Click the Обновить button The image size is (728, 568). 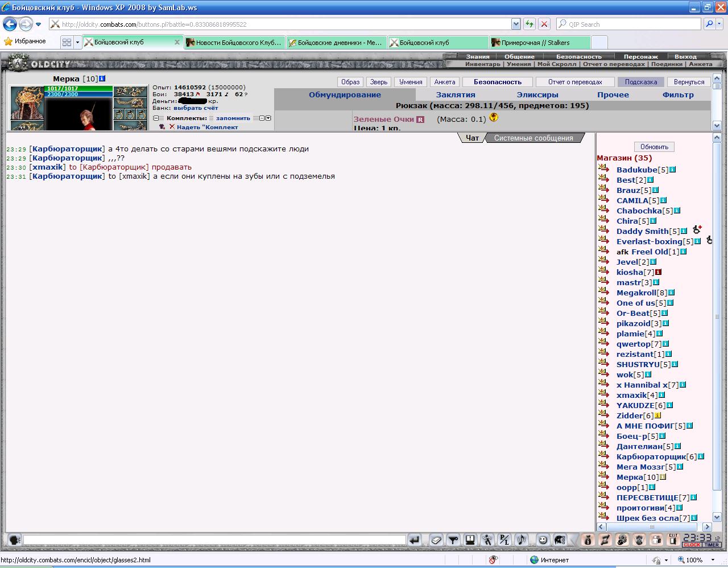[x=654, y=146]
